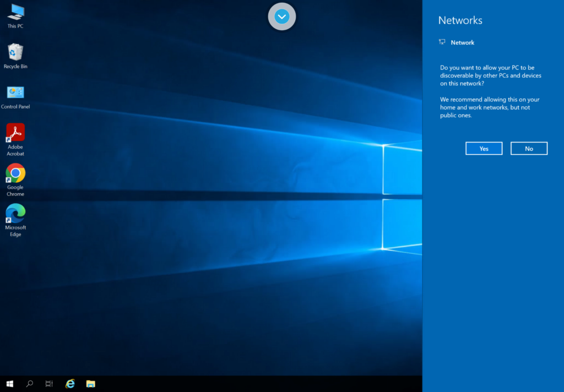Select the bold Network name label

(462, 42)
